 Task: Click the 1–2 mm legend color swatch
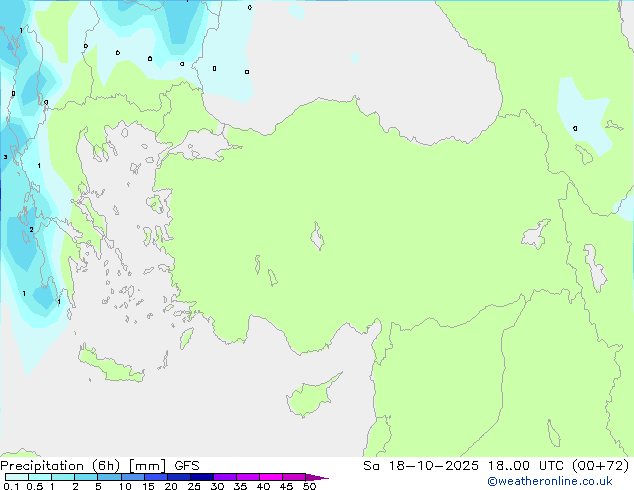pyautogui.click(x=63, y=477)
